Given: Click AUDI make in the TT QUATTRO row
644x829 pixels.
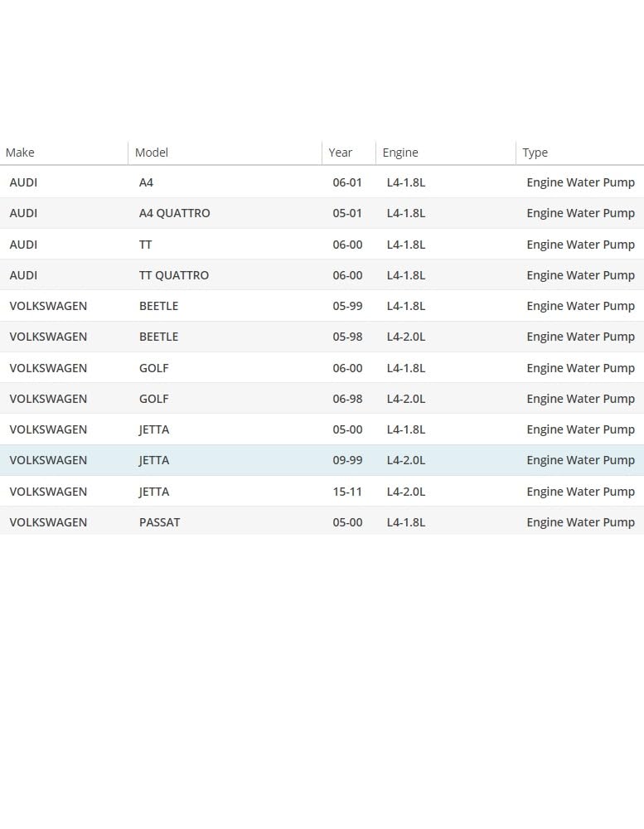Looking at the screenshot, I should (x=23, y=275).
